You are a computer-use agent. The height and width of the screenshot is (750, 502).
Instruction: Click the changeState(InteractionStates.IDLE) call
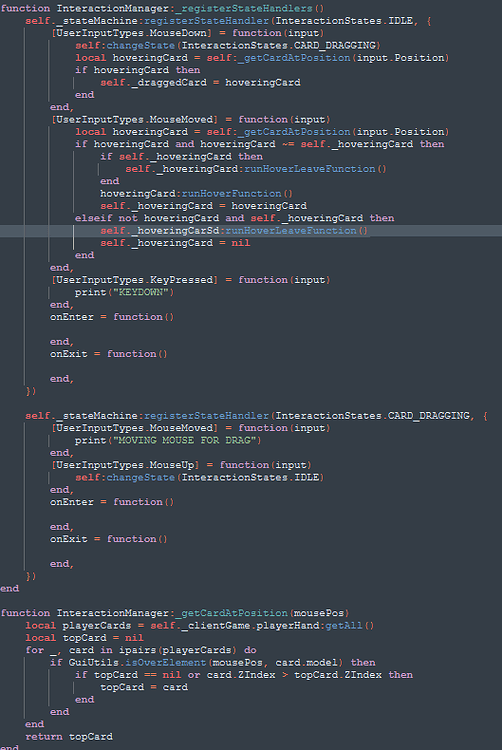click(x=199, y=477)
